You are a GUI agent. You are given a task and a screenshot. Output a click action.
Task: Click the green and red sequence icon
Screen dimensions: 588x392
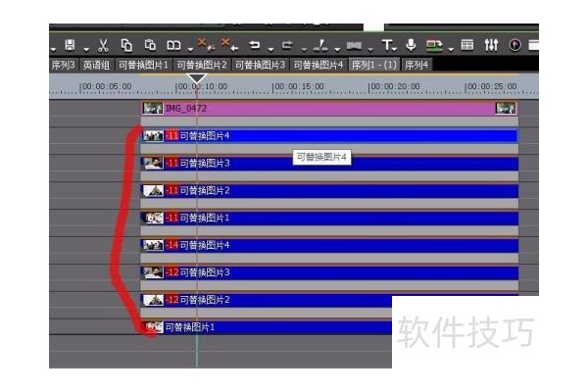pyautogui.click(x=434, y=45)
